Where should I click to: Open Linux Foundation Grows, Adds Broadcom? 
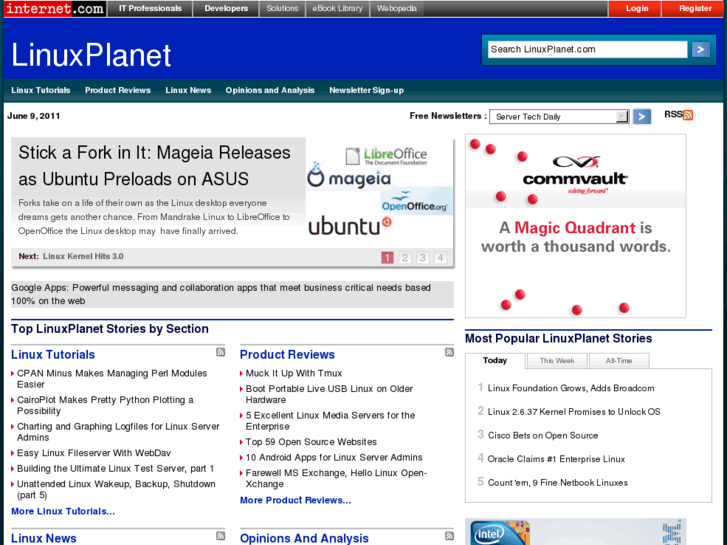(x=571, y=388)
